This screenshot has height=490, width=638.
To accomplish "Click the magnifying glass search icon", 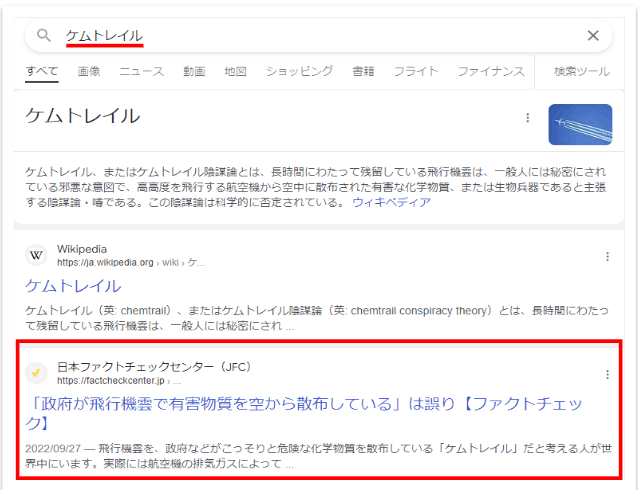I will coord(44,35).
